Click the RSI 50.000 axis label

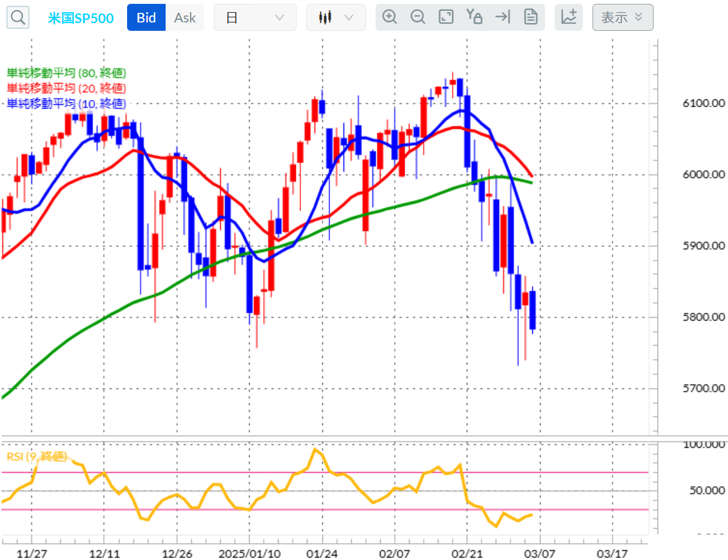pyautogui.click(x=707, y=491)
